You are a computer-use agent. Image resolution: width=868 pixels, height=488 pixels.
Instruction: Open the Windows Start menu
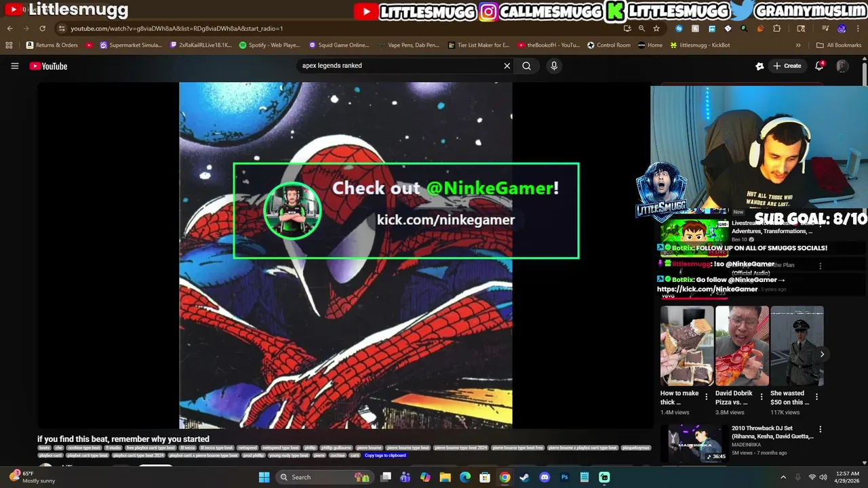[x=264, y=477]
